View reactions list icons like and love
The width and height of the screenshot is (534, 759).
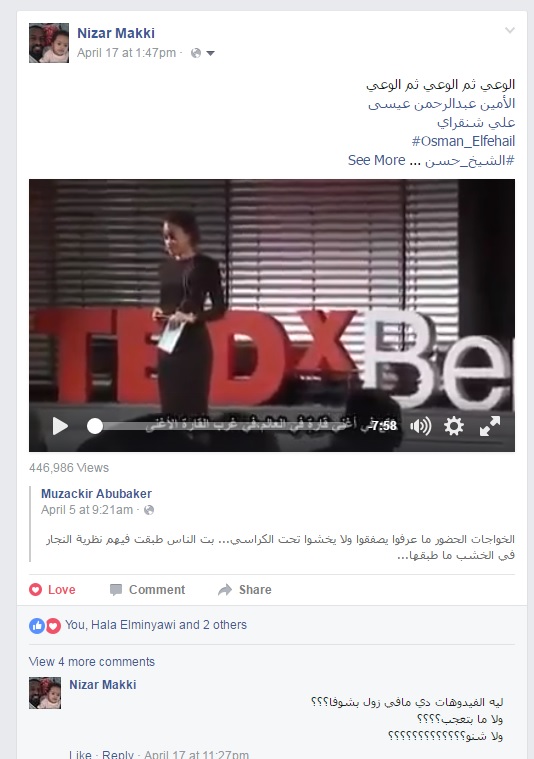[45, 625]
